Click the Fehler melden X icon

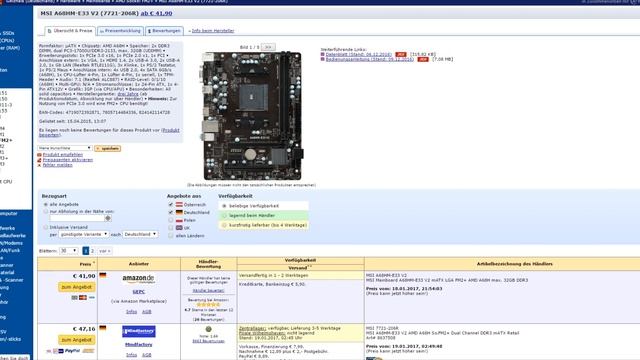pos(40,165)
